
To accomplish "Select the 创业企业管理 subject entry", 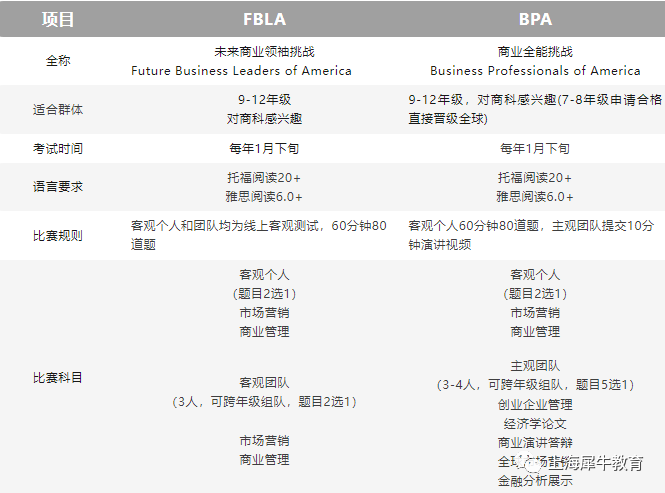I will 535,404.
